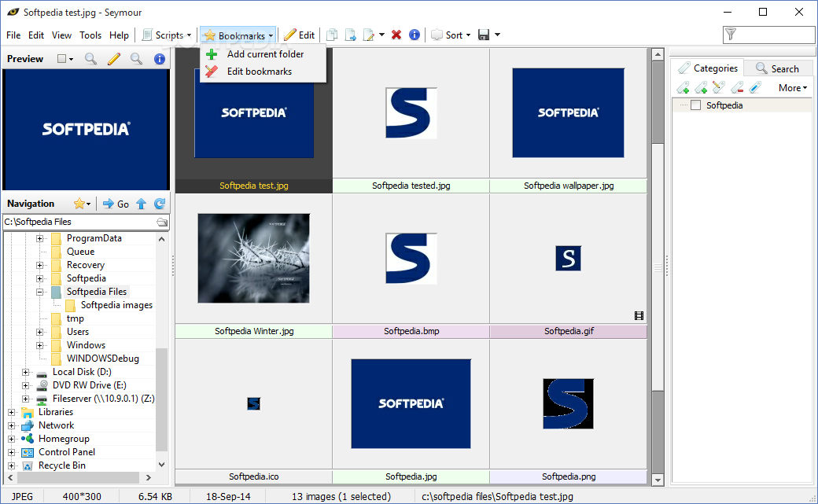Screen dimensions: 818x504
Task: Switch to the Search tab
Action: click(777, 68)
